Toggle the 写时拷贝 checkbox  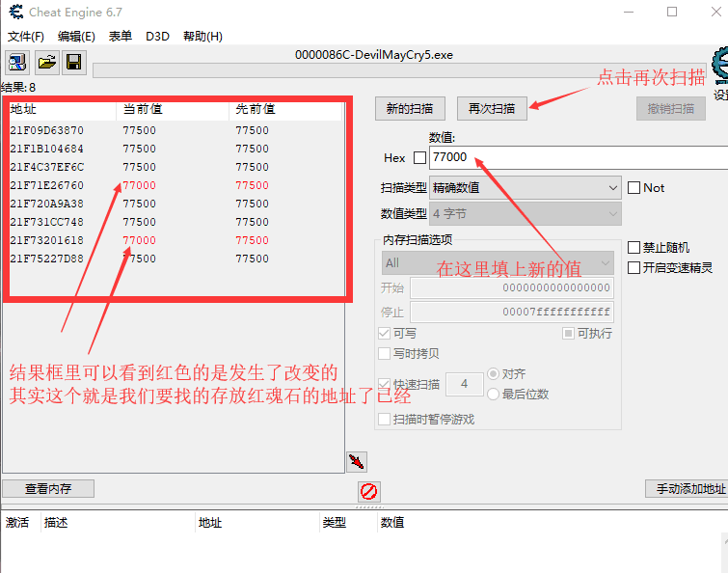coord(384,353)
